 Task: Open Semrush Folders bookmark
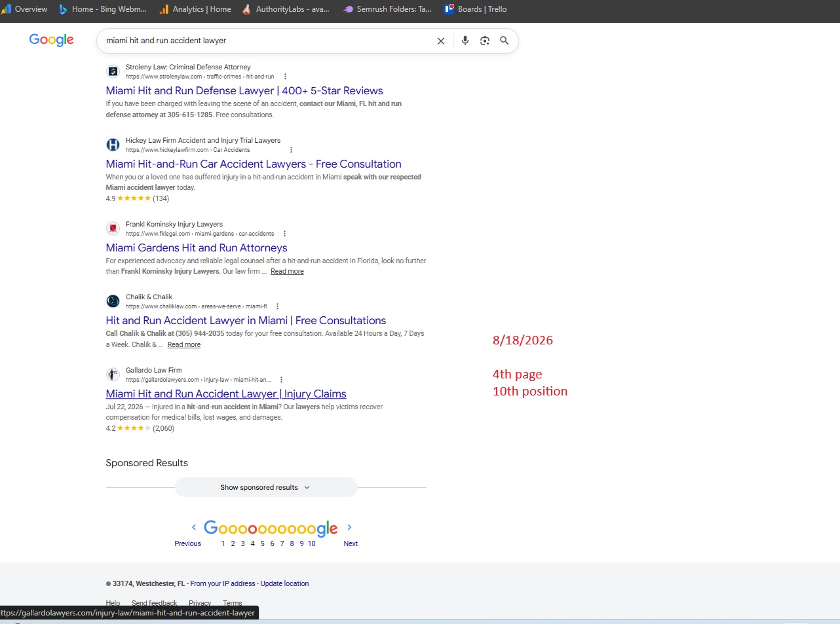pos(387,9)
